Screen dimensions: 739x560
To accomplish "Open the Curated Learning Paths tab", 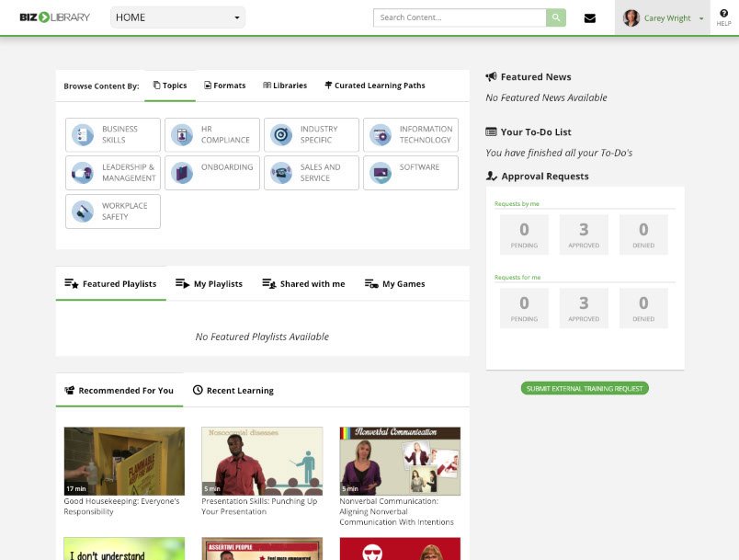I will click(375, 86).
